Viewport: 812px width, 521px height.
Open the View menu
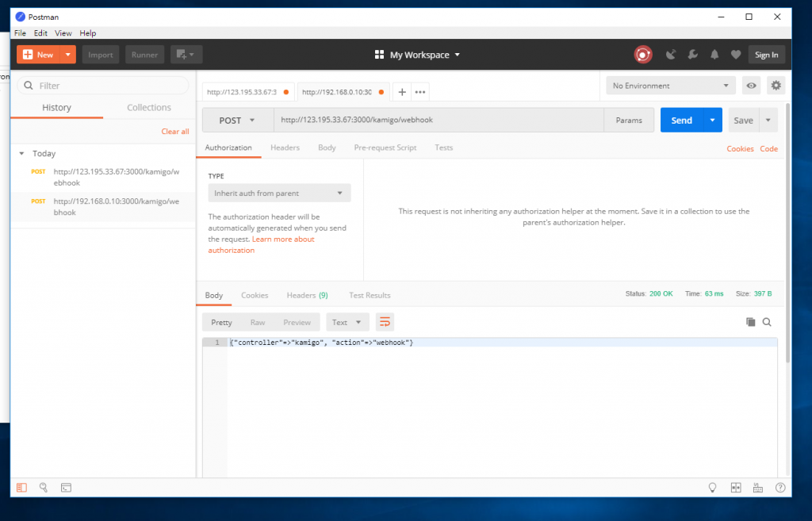(63, 33)
